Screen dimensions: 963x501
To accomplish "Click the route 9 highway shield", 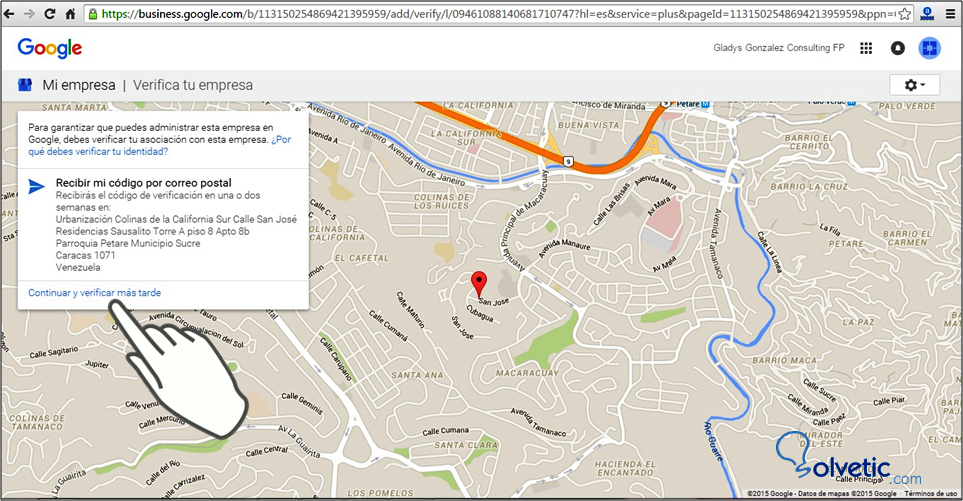I will (568, 161).
